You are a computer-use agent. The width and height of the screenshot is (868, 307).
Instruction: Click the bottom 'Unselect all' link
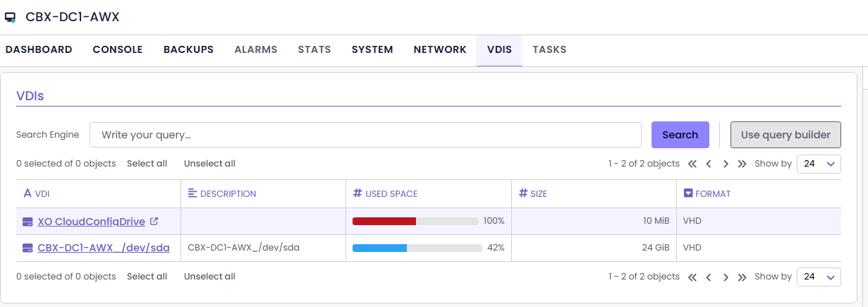point(209,277)
